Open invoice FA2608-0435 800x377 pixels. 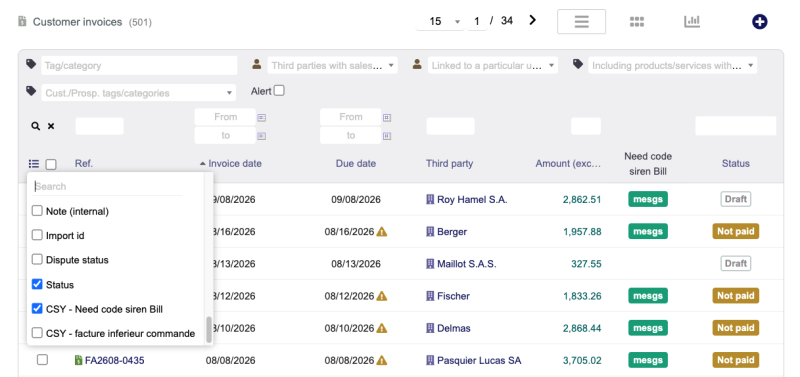(114, 361)
